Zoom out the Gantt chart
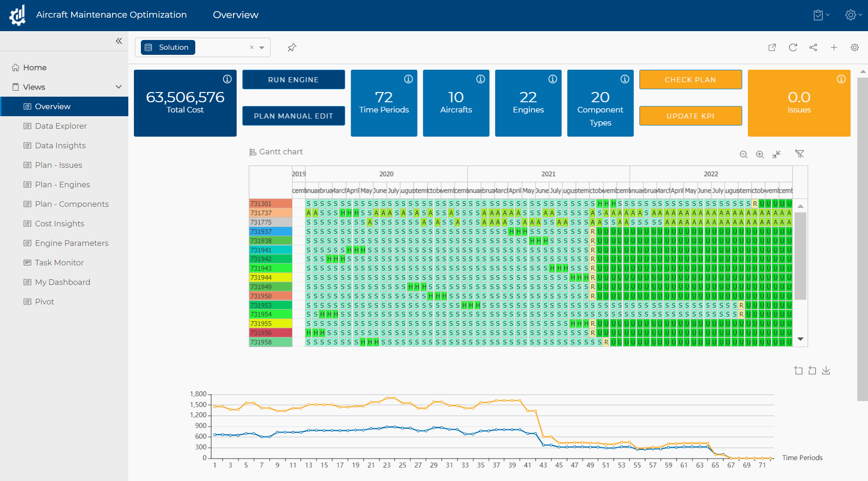This screenshot has height=481, width=868. point(743,154)
